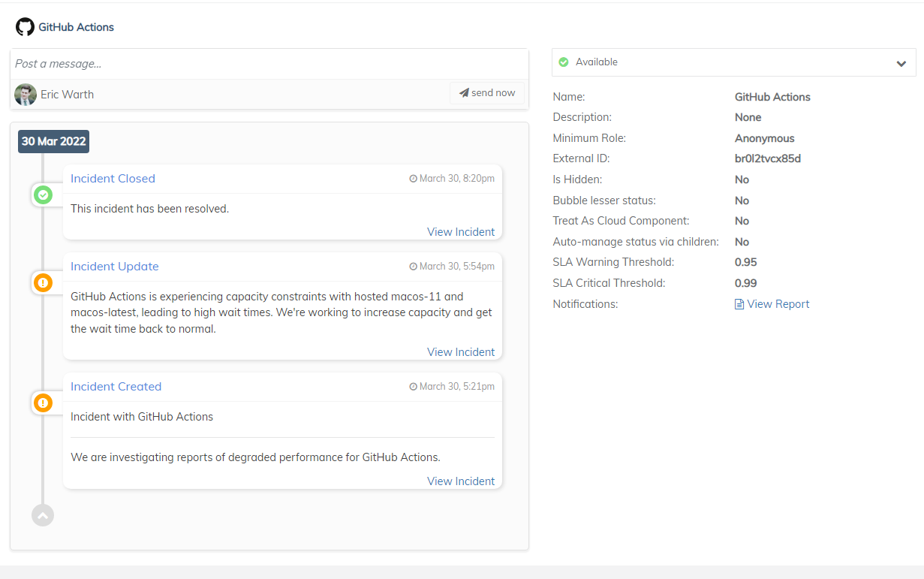The height and width of the screenshot is (579, 924).
Task: Click the green Available check icon
Action: [564, 62]
